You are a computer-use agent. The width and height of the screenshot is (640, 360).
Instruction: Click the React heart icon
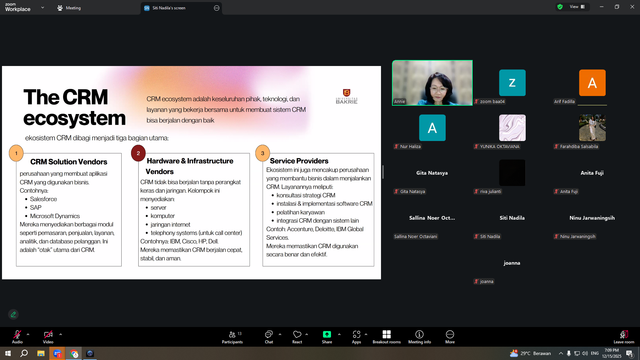tap(297, 334)
